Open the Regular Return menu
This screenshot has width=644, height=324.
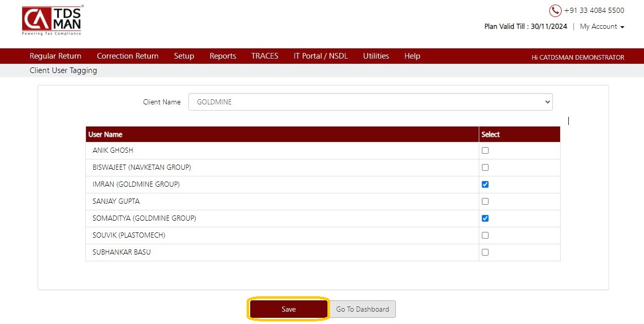coord(56,56)
